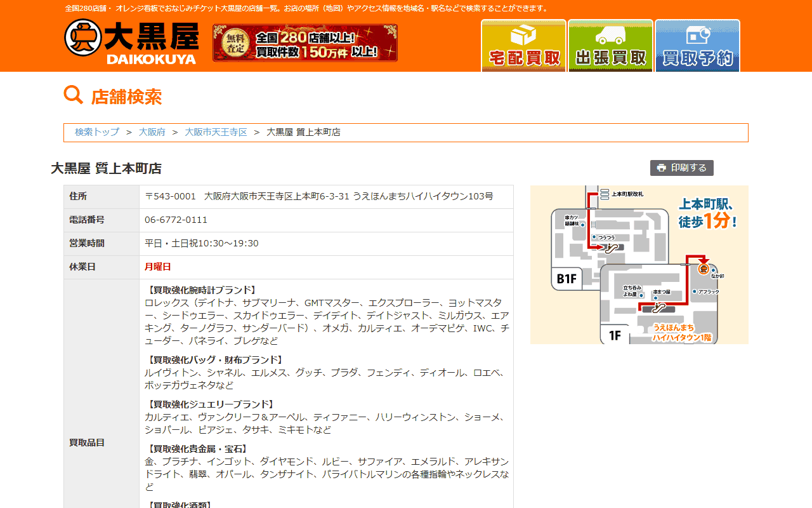Click the 住所 row label
The width and height of the screenshot is (812, 508).
click(x=78, y=196)
